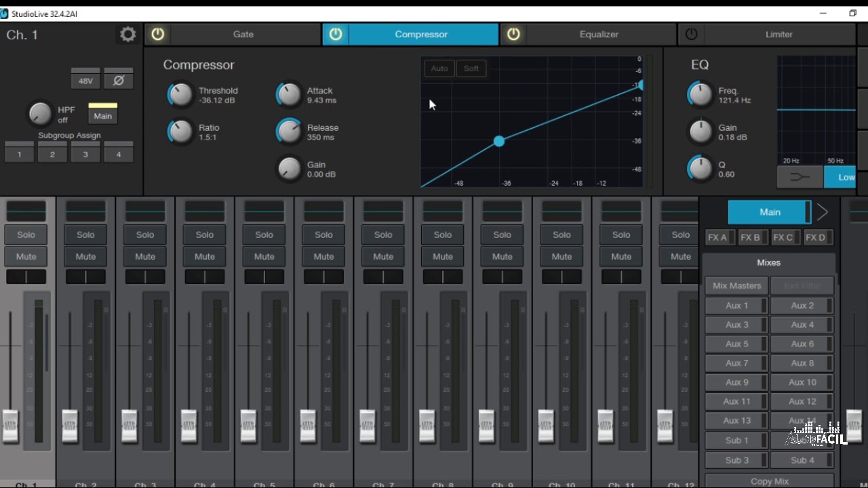Toggle the Compressor power button
Viewport: 868px width, 488px height.
pos(336,35)
